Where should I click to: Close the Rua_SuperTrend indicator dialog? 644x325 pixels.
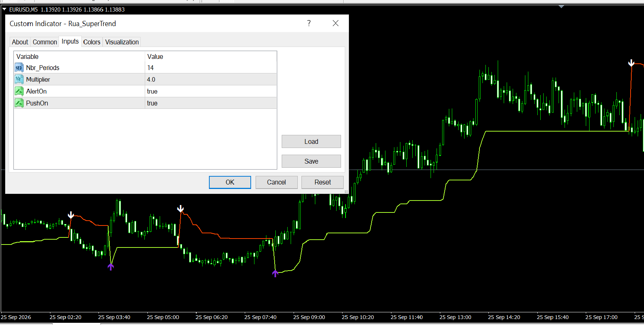[335, 23]
